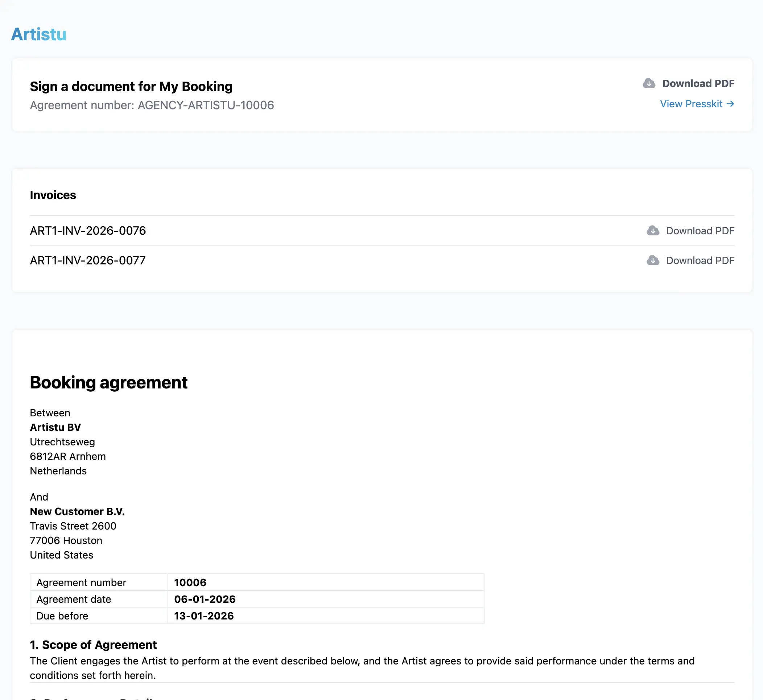763x700 pixels.
Task: Click cloud download icon beside agreement header
Action: coord(649,83)
